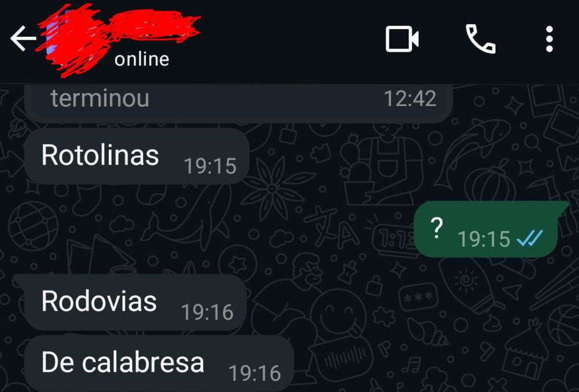Select the "Rodovias" message text

[x=99, y=301]
